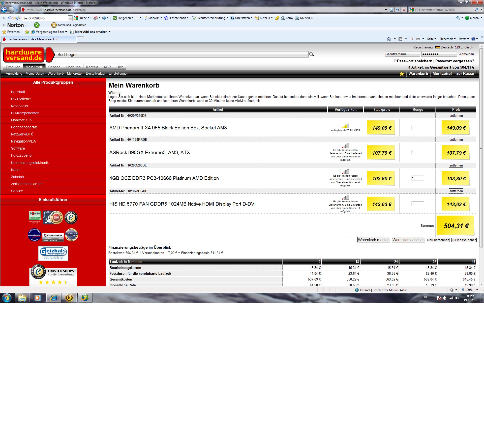The image size is (484, 448).
Task: Click the browser Back arrow button
Action: (4, 10)
